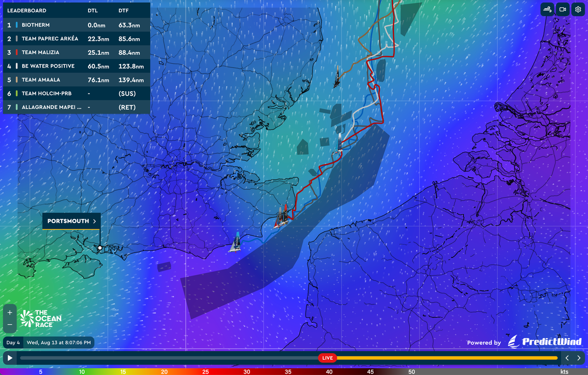This screenshot has width=588, height=375.
Task: Step the timeline back with left arrow
Action: click(567, 358)
